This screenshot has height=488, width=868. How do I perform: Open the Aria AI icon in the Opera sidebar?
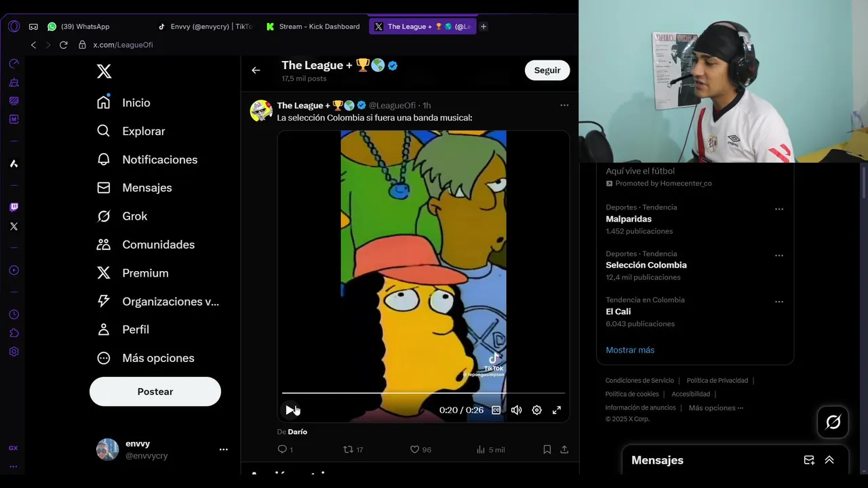pos(14,163)
